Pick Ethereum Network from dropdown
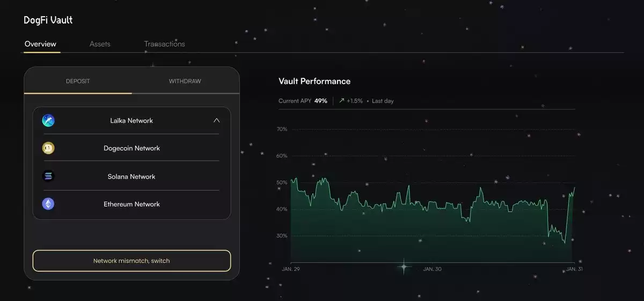The width and height of the screenshot is (644, 301). (131, 204)
